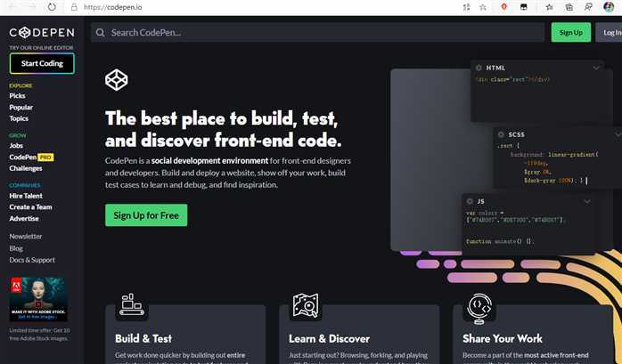Click Create a Team link

[x=30, y=207]
